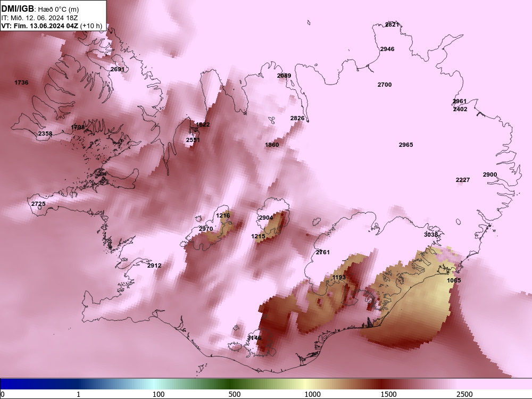Select the 2551 height label
This screenshot has width=532, height=399.
tap(193, 140)
